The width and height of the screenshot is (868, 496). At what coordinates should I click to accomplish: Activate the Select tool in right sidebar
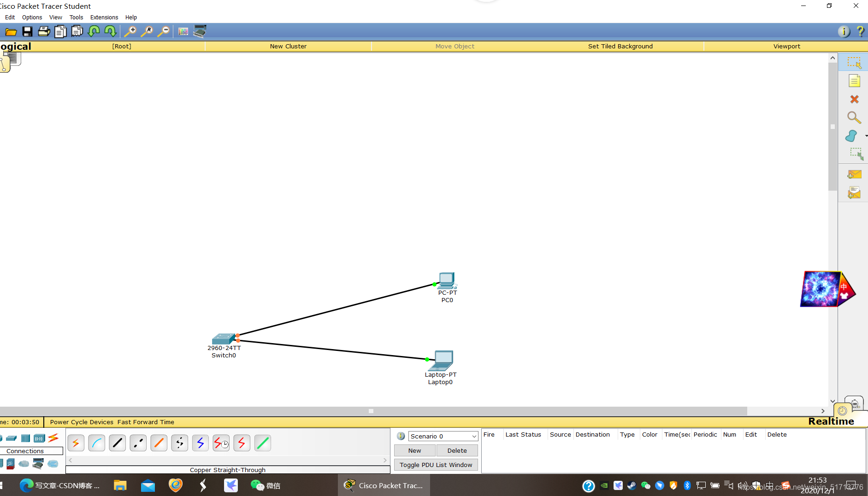(854, 63)
